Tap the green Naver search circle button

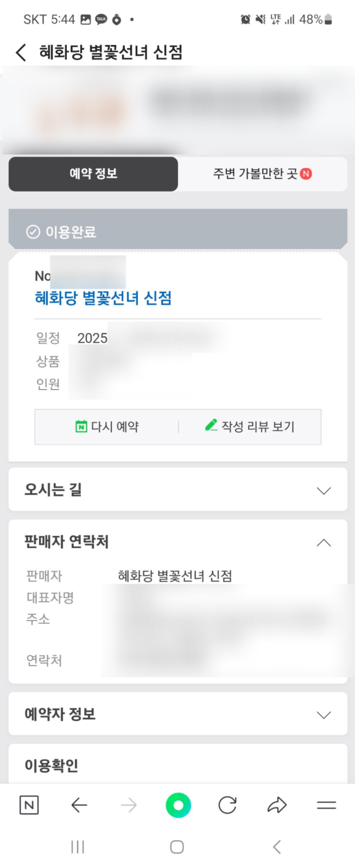(178, 805)
